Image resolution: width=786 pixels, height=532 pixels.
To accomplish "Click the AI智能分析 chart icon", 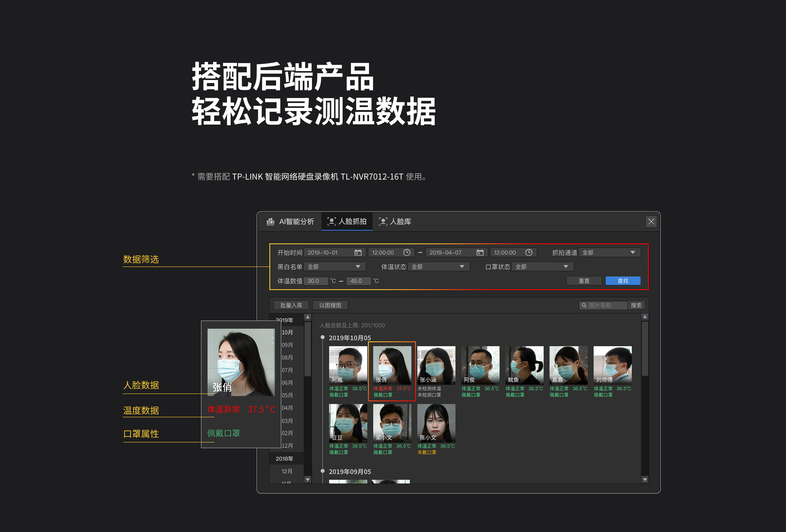I will [x=270, y=221].
